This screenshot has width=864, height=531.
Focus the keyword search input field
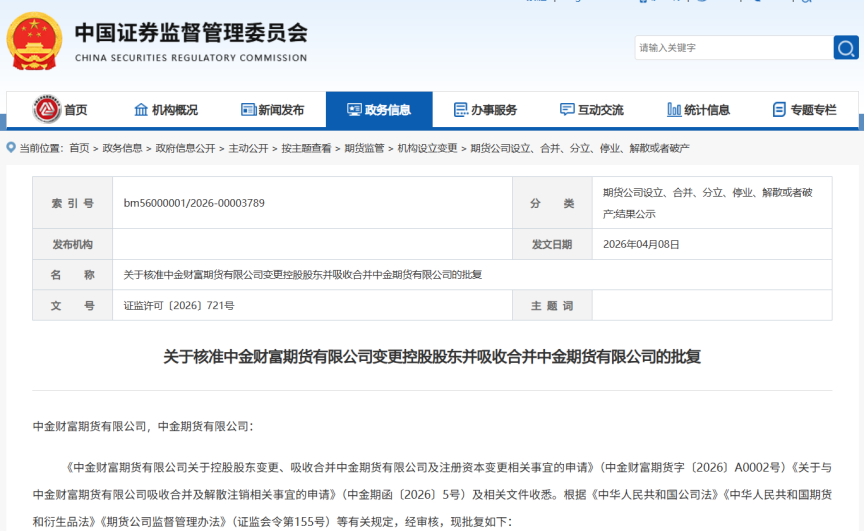click(732, 48)
